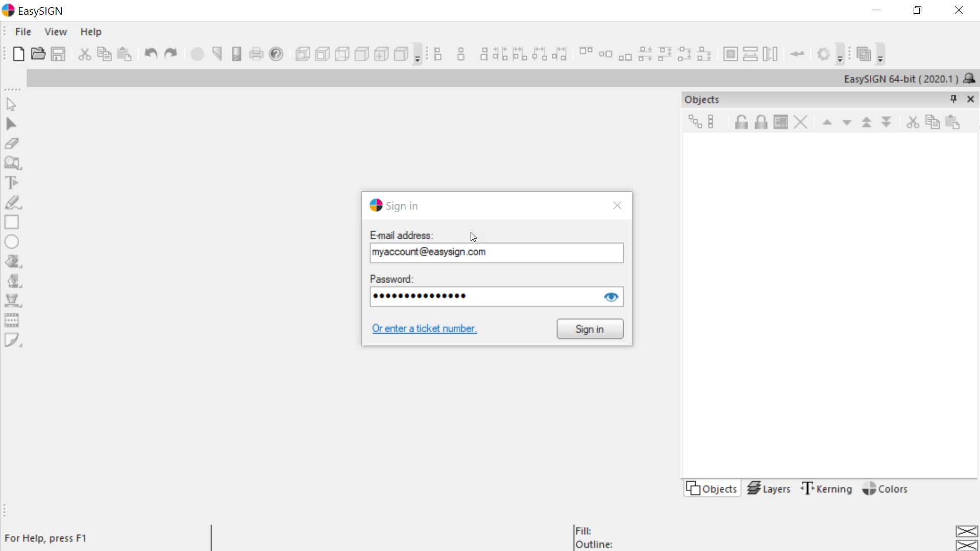Select the pencil drawing tool

pos(13,203)
